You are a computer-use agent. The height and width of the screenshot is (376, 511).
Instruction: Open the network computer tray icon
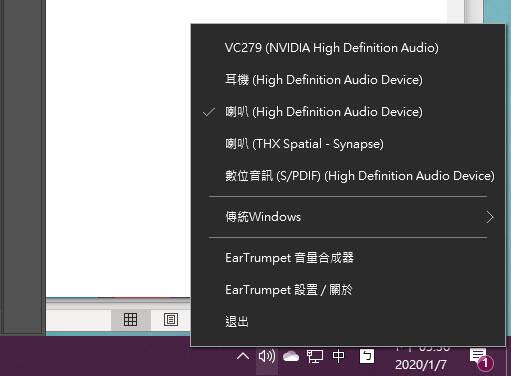pos(315,356)
